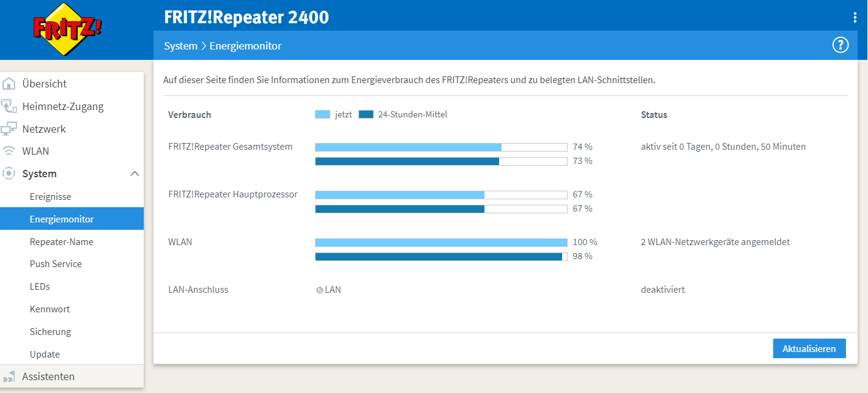Screen dimensions: 868x393
Task: Go to Push Service settings
Action: tap(56, 264)
